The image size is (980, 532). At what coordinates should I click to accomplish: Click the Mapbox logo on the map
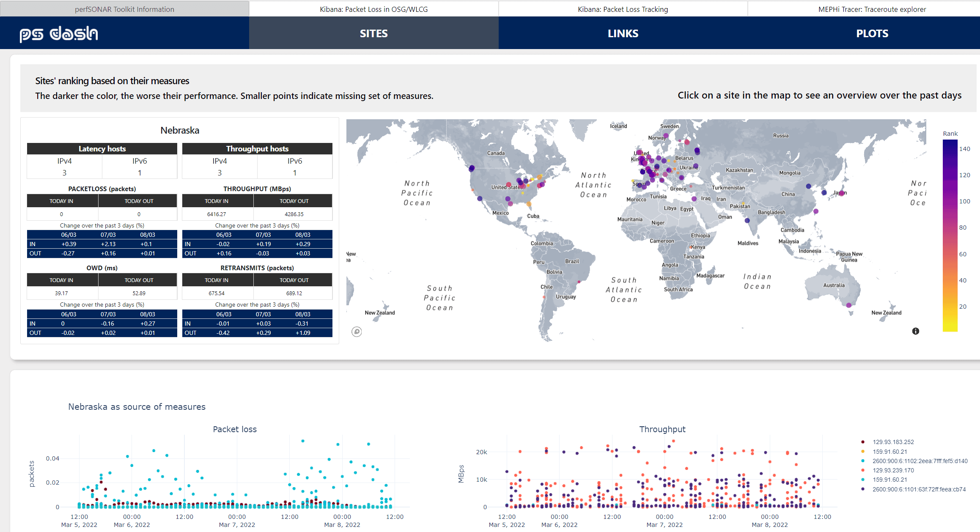(x=357, y=332)
